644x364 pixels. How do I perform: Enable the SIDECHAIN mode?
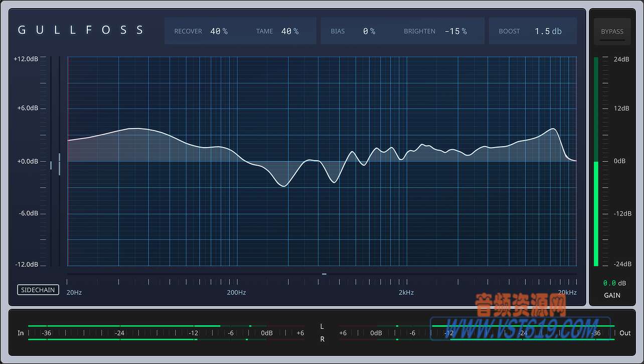[x=38, y=290]
